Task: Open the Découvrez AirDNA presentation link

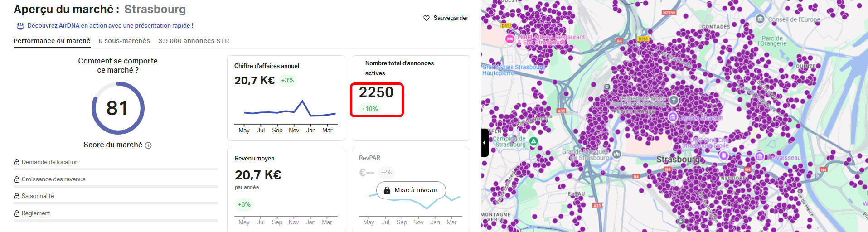Action: [110, 26]
